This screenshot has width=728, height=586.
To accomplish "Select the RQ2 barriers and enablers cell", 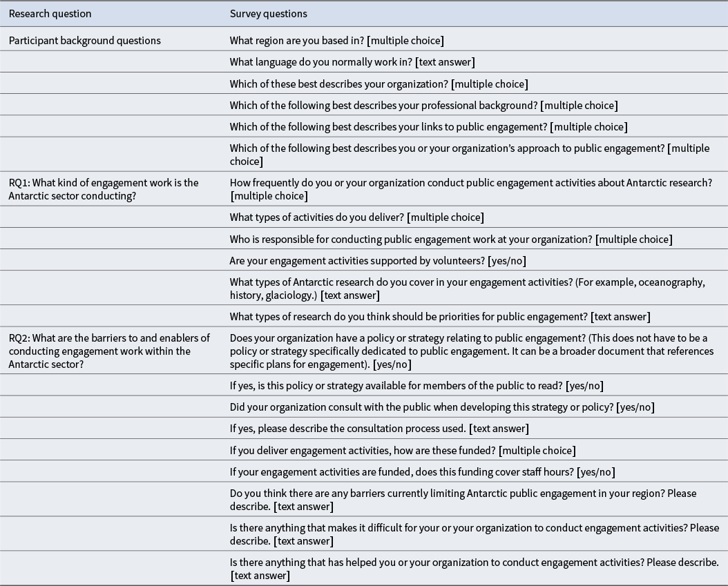I will [109, 351].
